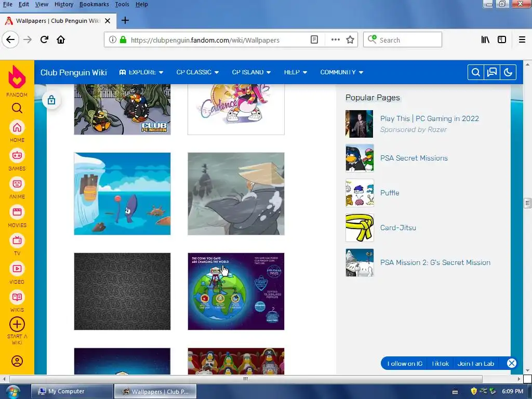
Task: Show sidebars toolbar icon
Action: pyautogui.click(x=502, y=39)
